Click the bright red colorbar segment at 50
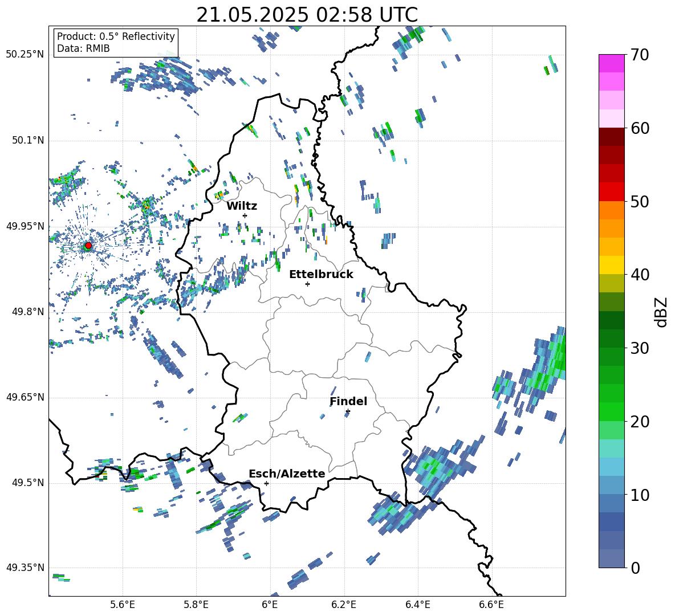675x616 pixels. click(611, 192)
